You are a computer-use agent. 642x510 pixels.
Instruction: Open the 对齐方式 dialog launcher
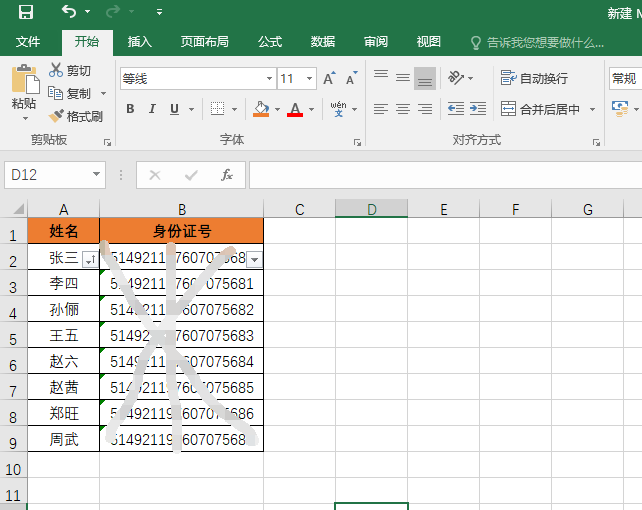coord(596,142)
